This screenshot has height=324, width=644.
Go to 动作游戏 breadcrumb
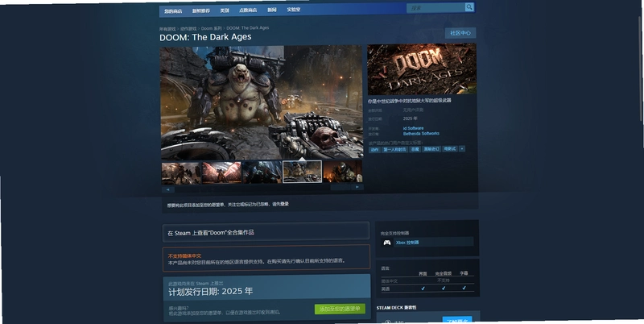coord(188,29)
